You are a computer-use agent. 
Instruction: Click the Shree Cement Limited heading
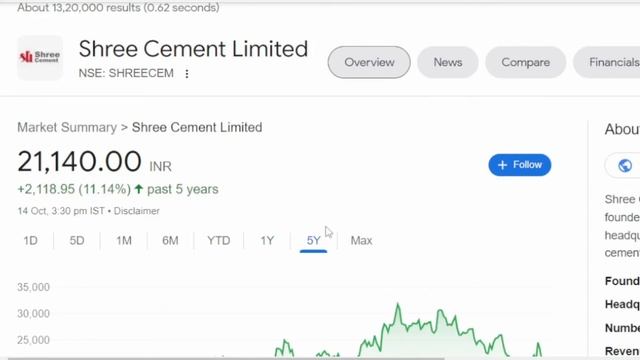pyautogui.click(x=193, y=49)
